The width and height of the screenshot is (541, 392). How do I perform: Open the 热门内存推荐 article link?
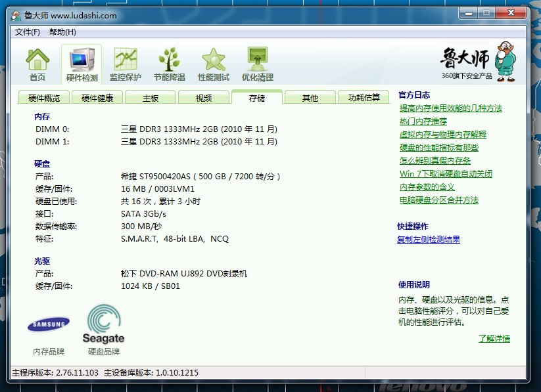(x=423, y=121)
